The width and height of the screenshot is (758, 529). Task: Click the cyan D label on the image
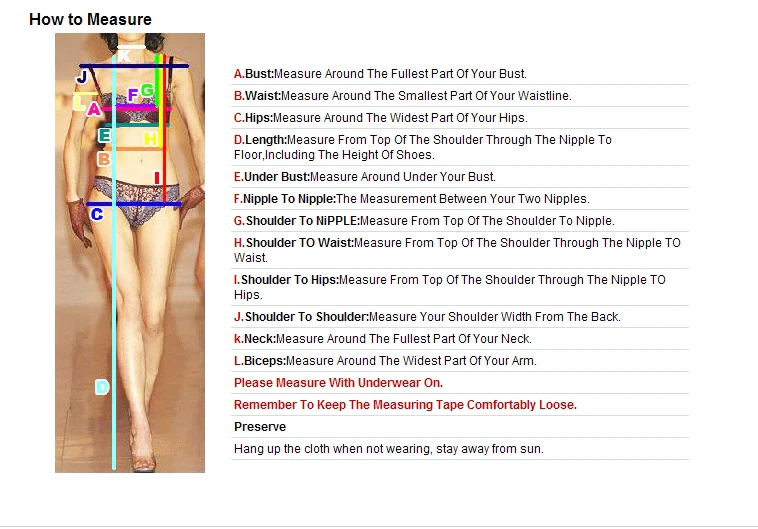102,387
